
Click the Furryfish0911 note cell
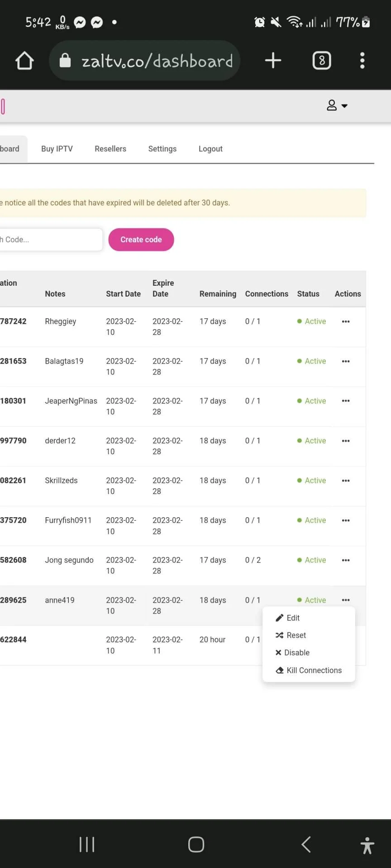point(68,520)
